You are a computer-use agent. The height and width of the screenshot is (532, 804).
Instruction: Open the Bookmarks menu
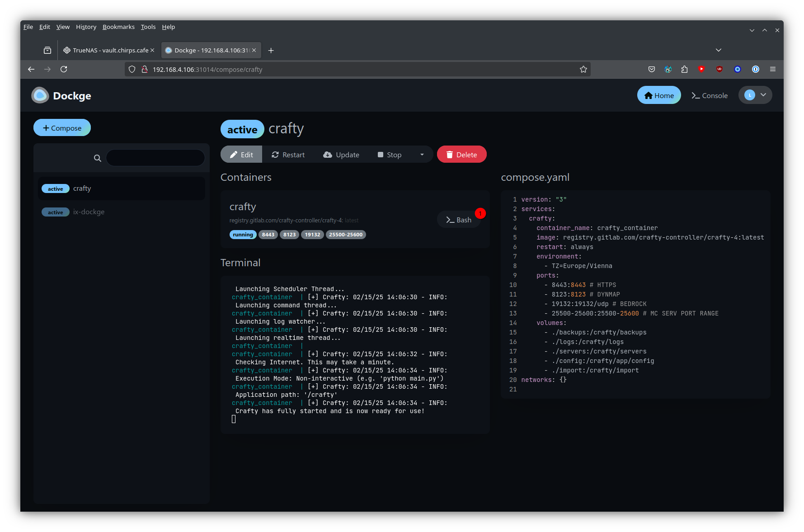[118, 27]
